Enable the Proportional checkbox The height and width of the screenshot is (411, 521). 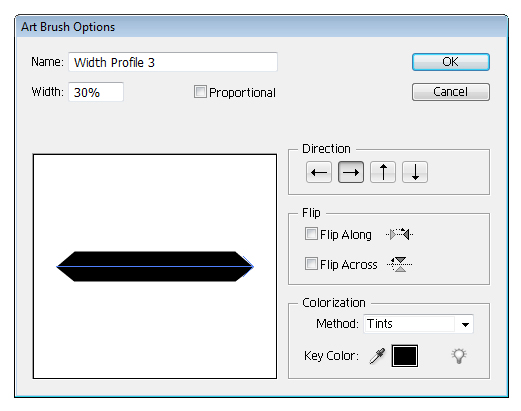pos(200,92)
